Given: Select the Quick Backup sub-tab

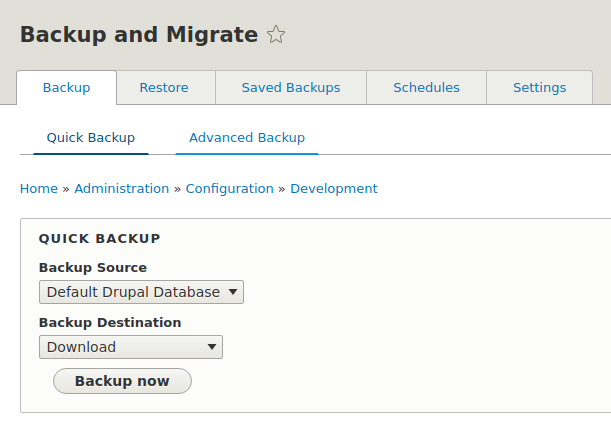Looking at the screenshot, I should tap(91, 138).
